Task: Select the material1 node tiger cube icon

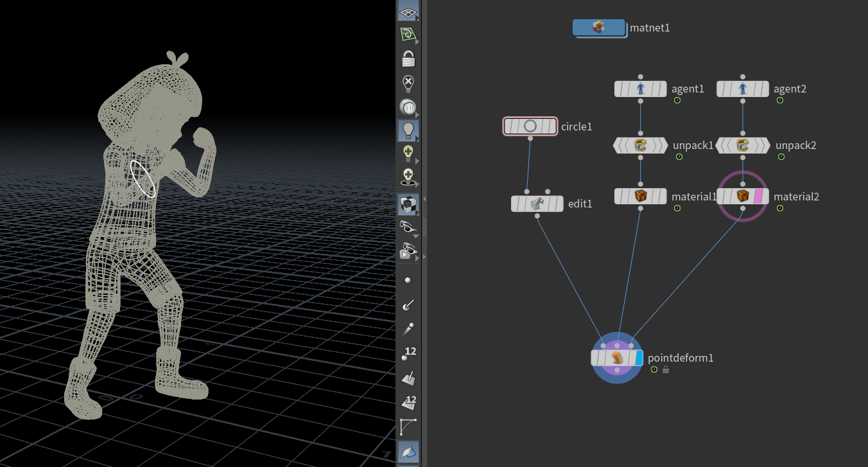Action: click(x=640, y=196)
